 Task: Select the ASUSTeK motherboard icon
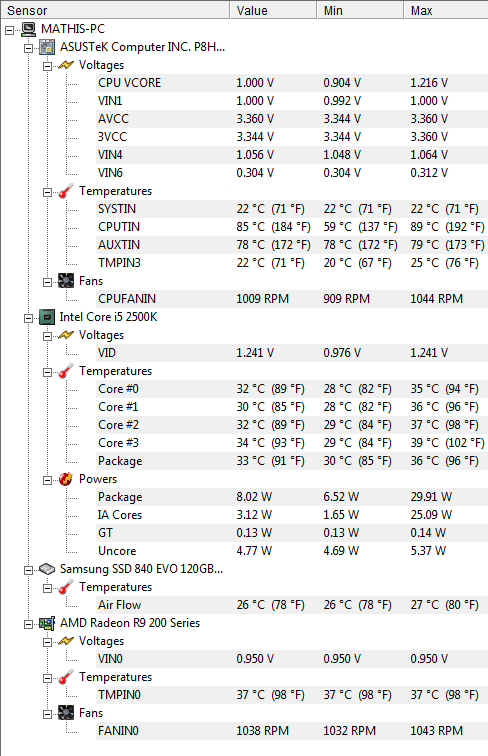coord(47,47)
